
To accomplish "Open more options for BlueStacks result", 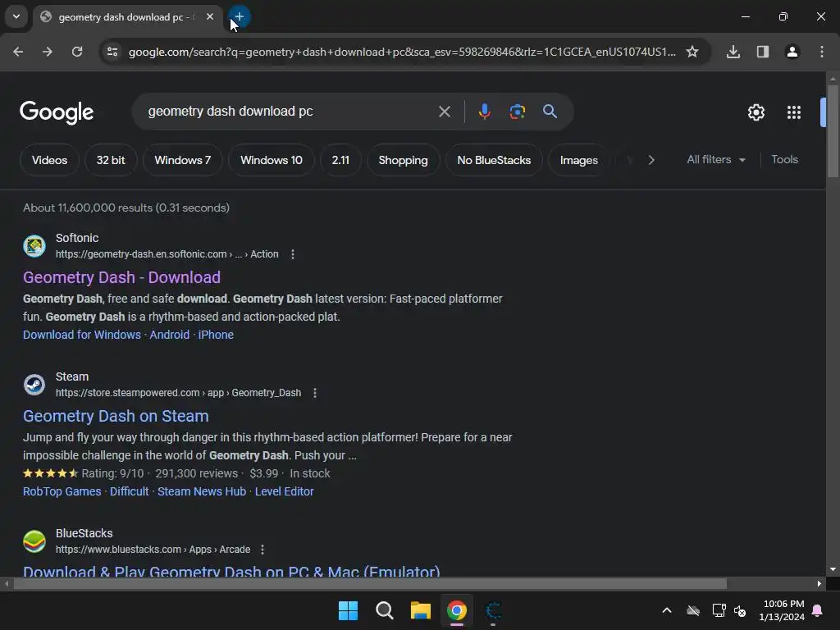I will point(262,550).
